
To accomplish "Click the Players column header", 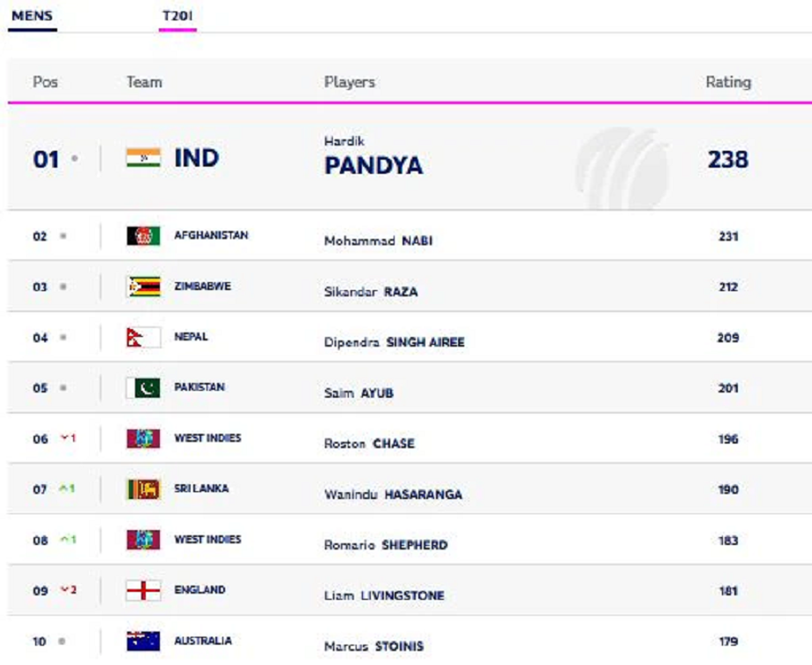I will click(350, 82).
